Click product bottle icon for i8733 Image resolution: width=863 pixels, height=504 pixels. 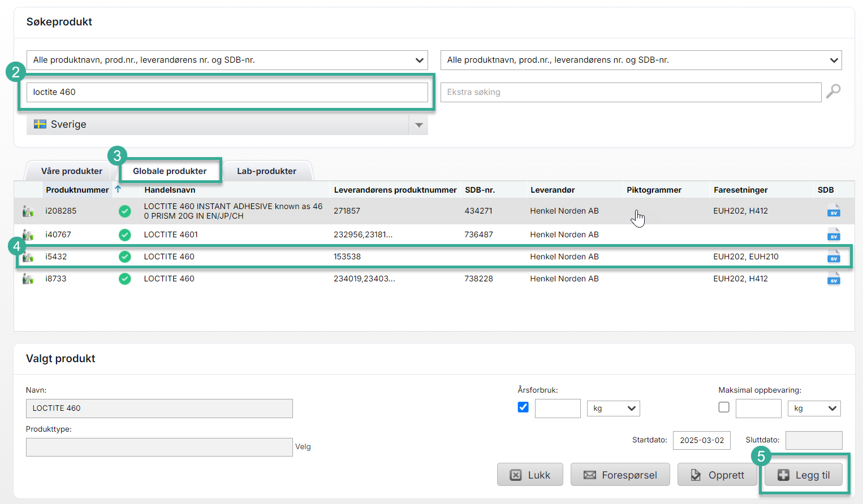click(x=28, y=279)
